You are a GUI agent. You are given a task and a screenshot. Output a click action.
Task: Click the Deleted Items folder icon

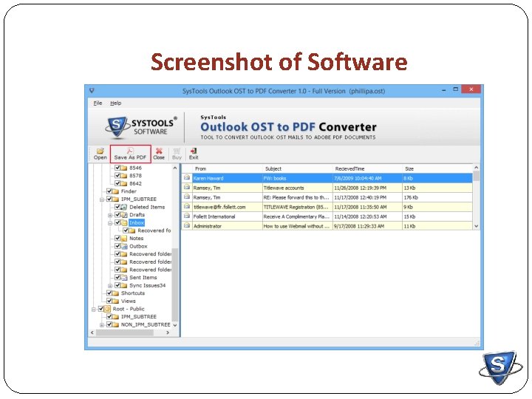coord(124,207)
